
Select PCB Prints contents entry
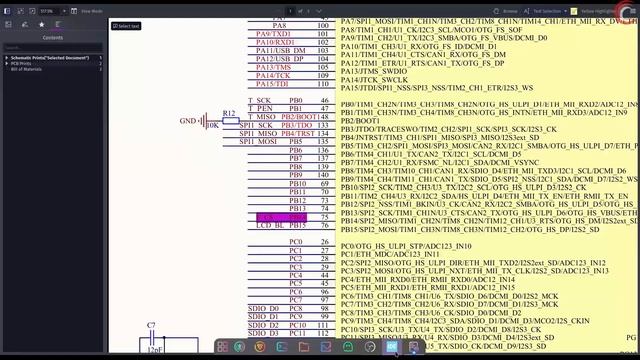click(x=21, y=64)
